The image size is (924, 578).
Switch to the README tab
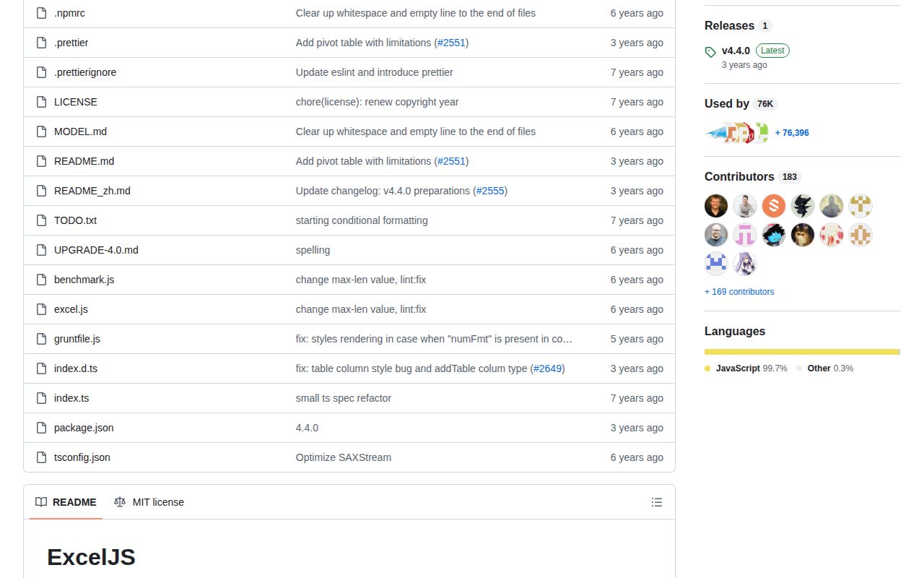point(66,502)
